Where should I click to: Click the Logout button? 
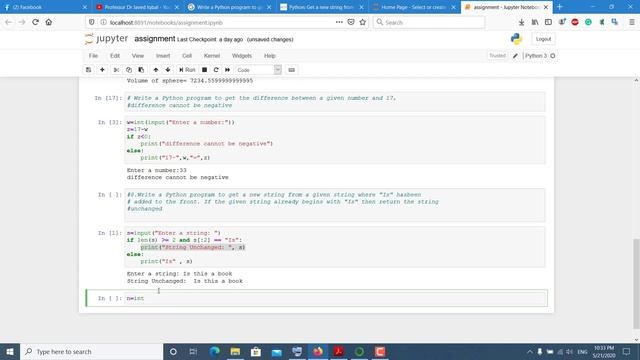pyautogui.click(x=543, y=39)
